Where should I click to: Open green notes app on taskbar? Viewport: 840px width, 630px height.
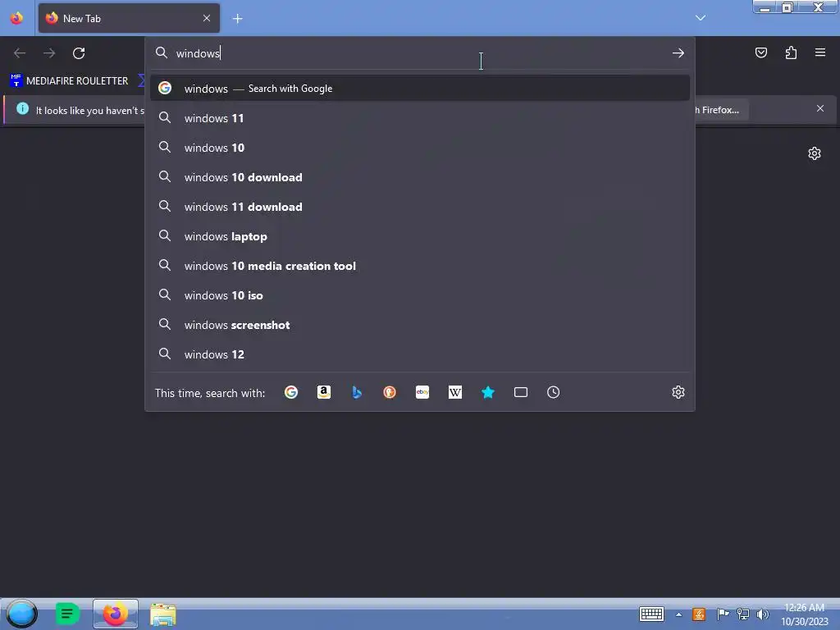tap(67, 614)
